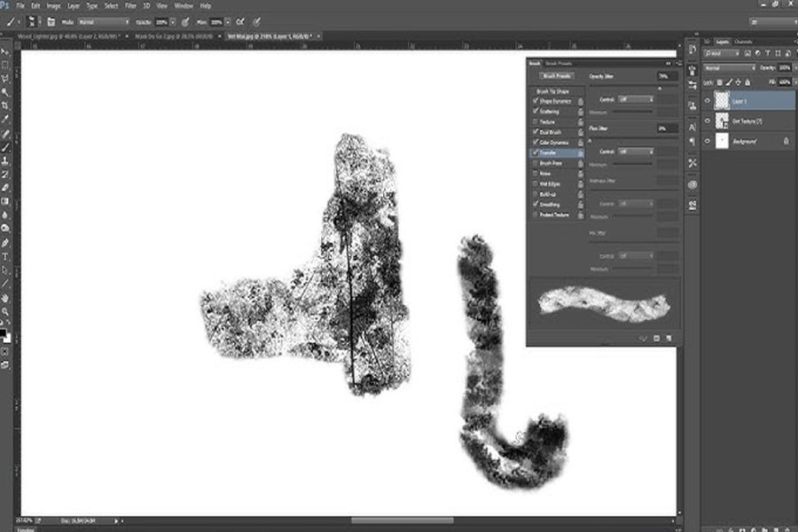Toggle the Brush panel icon in options bar

51,22
